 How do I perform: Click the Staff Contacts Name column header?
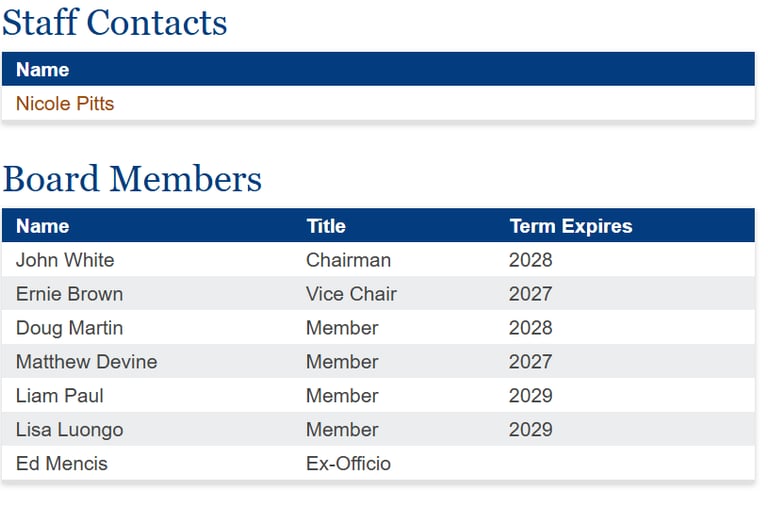coord(43,70)
